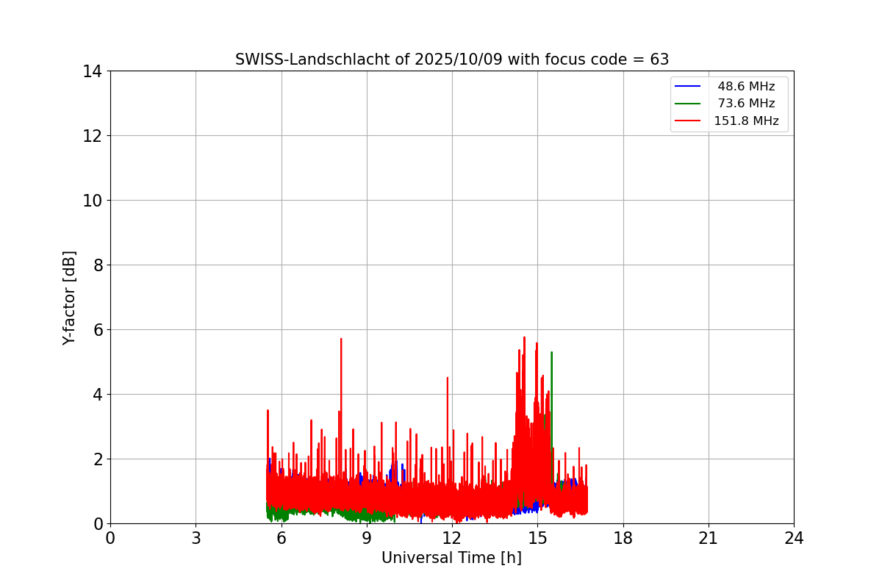Screen dimensions: 882x588
Task: Select the 73.6 MHz legend label
Action: pyautogui.click(x=746, y=104)
